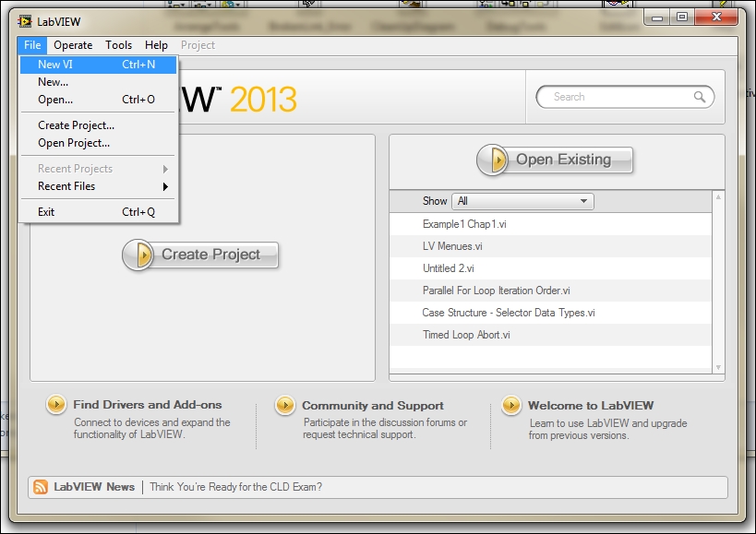Image resolution: width=756 pixels, height=534 pixels.
Task: Open Find Drivers and Add-ons link
Action: tap(148, 405)
